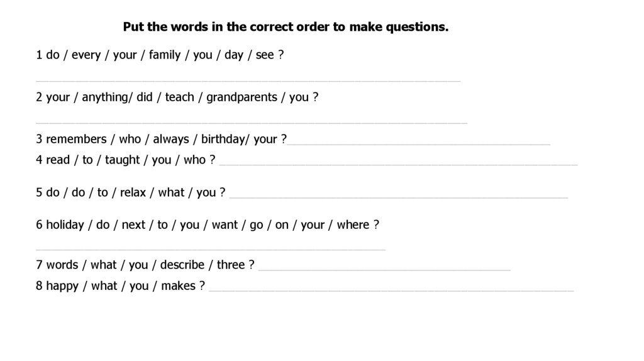This screenshot has height=361, width=644.
Task: Click the answer line after question 8
Action: pyautogui.click(x=391, y=291)
